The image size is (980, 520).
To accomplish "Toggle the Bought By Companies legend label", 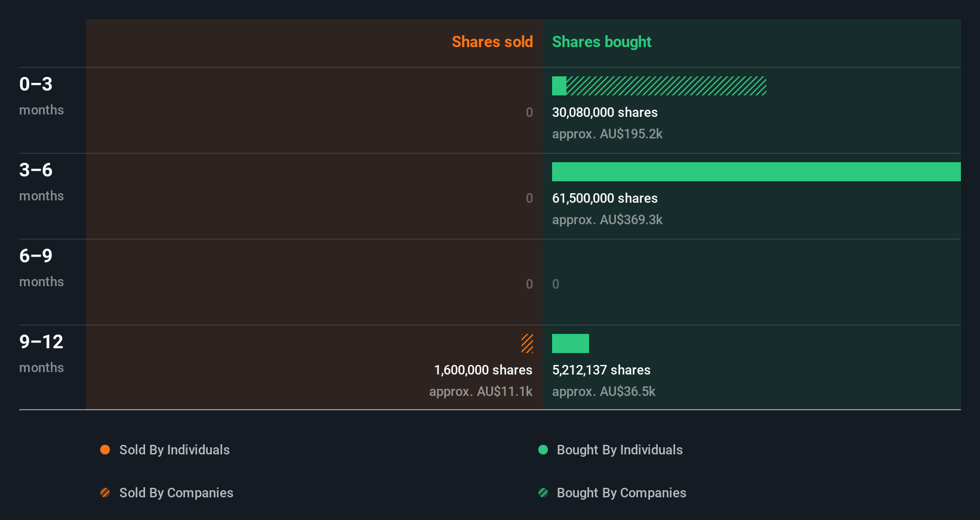I will tap(621, 493).
